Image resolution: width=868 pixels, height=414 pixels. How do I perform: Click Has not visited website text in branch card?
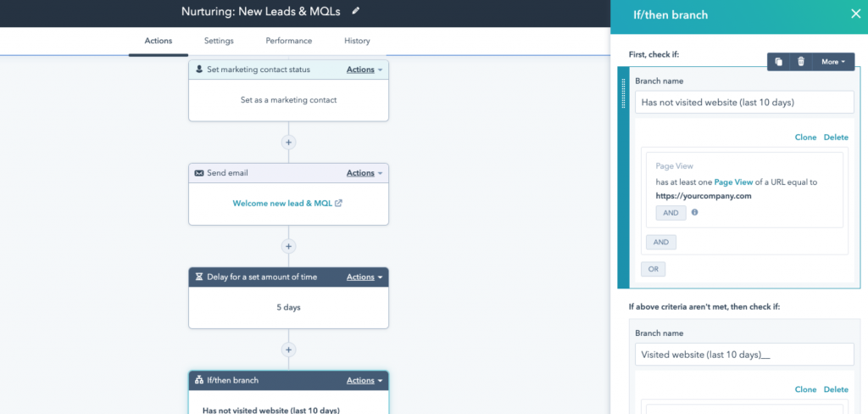(x=271, y=411)
